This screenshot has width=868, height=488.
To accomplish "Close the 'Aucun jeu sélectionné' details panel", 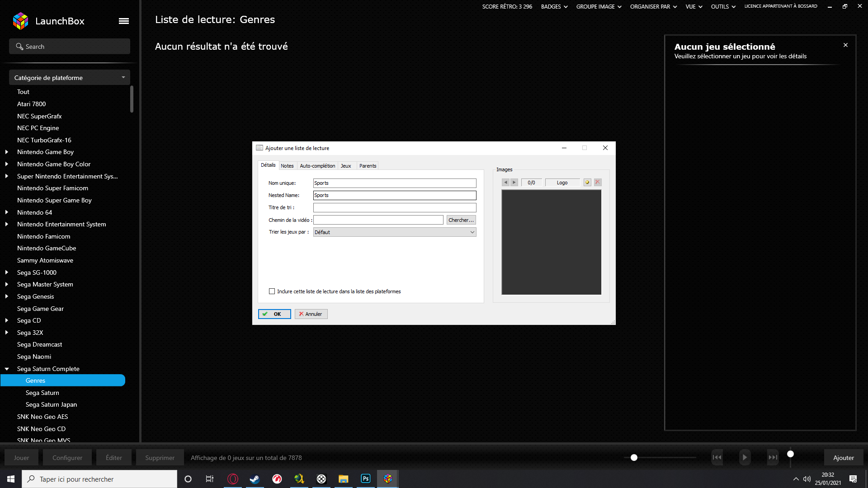I will pyautogui.click(x=845, y=45).
